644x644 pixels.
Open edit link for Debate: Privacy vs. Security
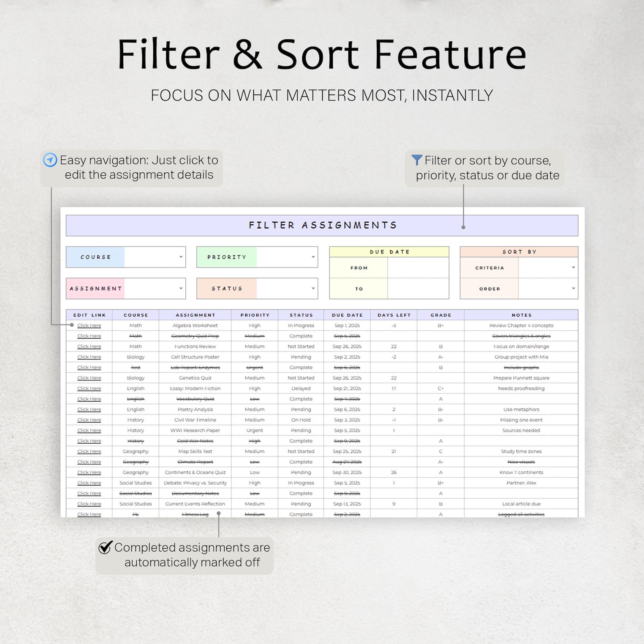point(89,483)
